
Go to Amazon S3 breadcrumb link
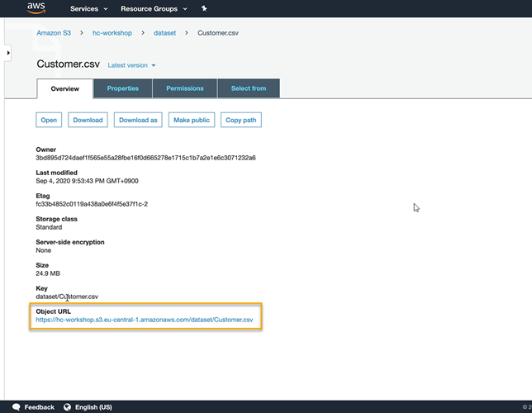(54, 33)
